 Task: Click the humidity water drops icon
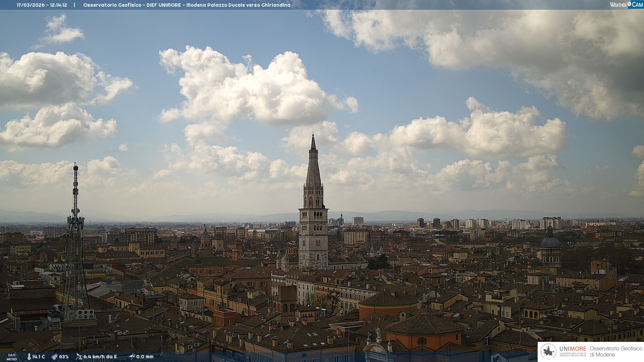coord(54,357)
